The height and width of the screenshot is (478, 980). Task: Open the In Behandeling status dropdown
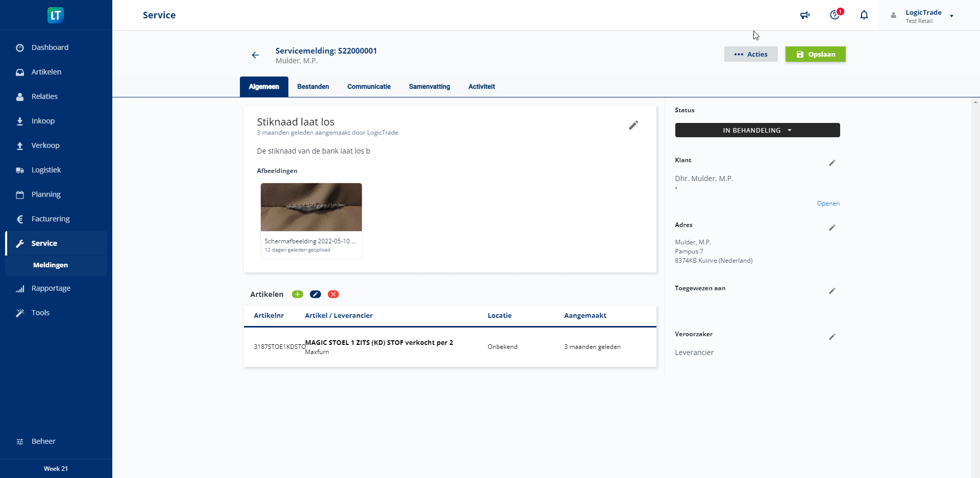[x=757, y=130]
